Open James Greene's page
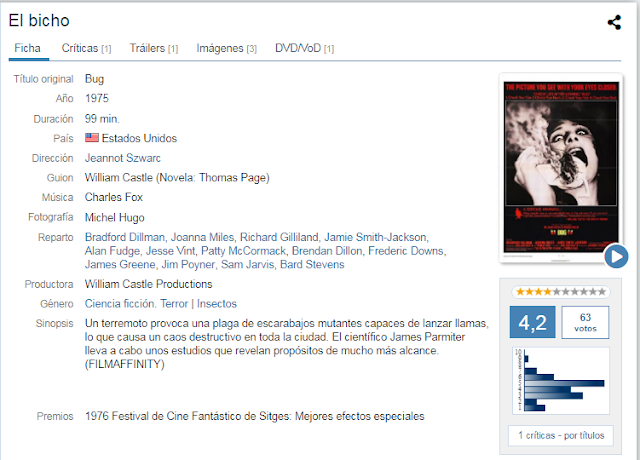This screenshot has height=460, width=640. tap(120, 264)
